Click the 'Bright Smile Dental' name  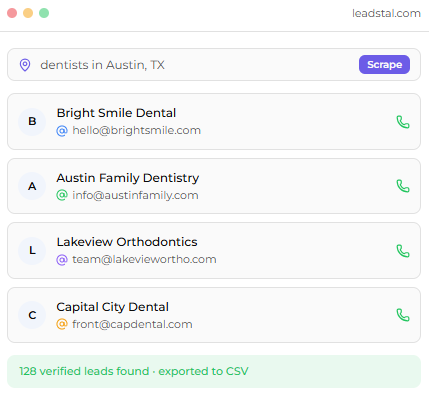pyautogui.click(x=116, y=113)
